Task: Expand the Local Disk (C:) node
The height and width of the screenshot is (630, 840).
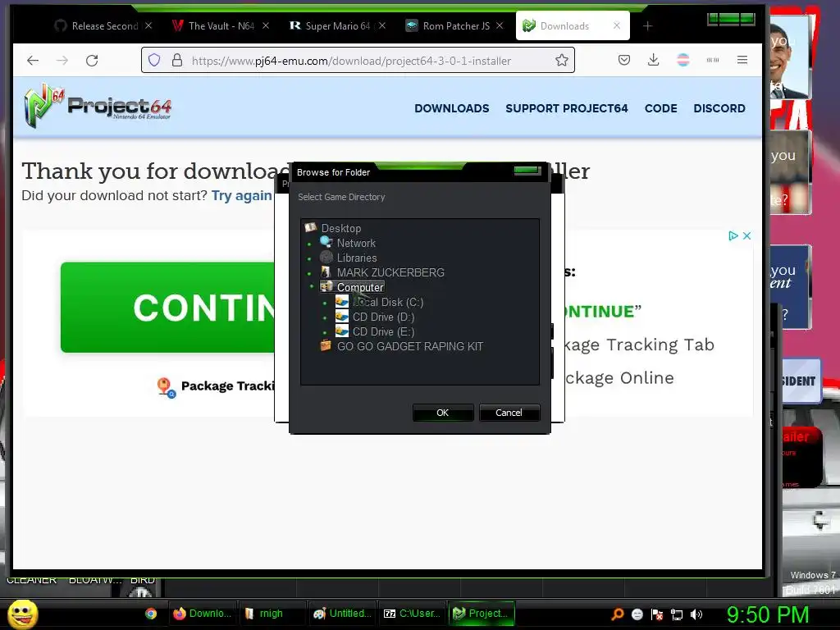Action: click(325, 304)
